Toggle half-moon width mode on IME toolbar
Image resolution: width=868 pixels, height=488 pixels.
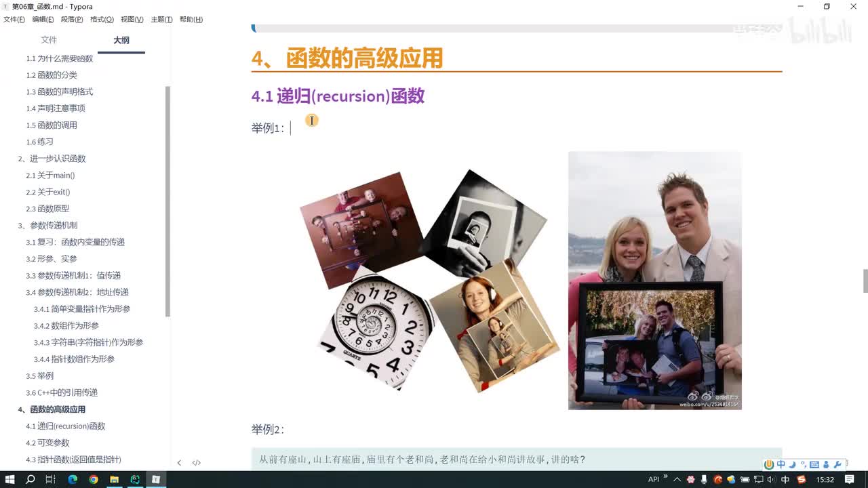[x=792, y=464]
